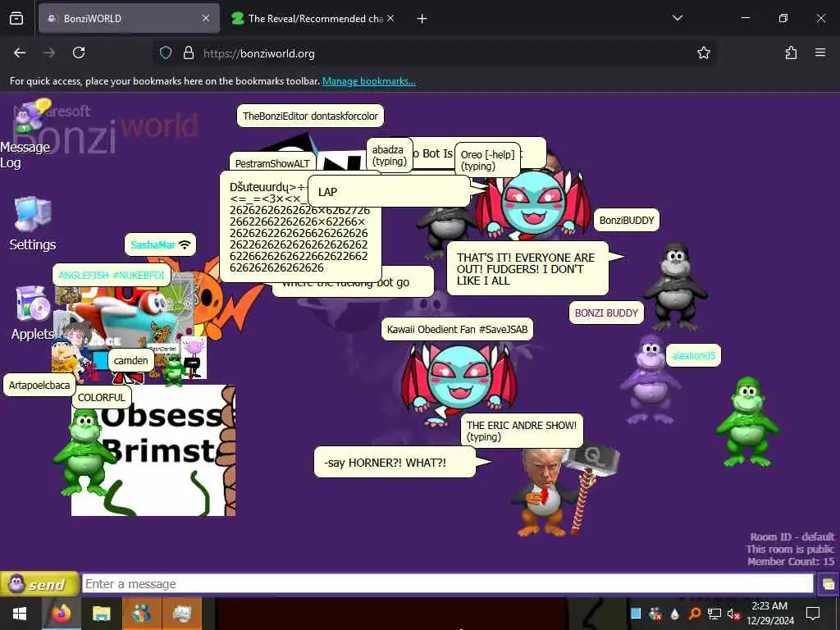The width and height of the screenshot is (840, 630).
Task: Click the black Bonzi named BONZI BUDDY
Action: click(675, 286)
